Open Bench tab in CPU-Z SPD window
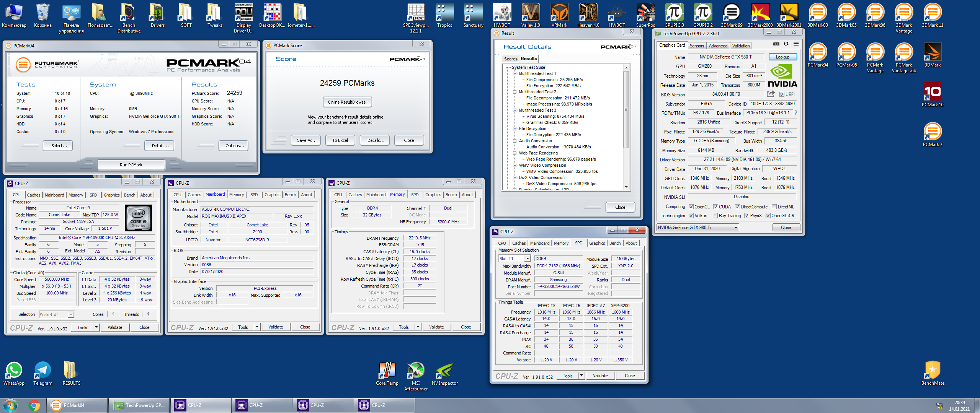Image resolution: width=980 pixels, height=413 pixels. pos(615,243)
